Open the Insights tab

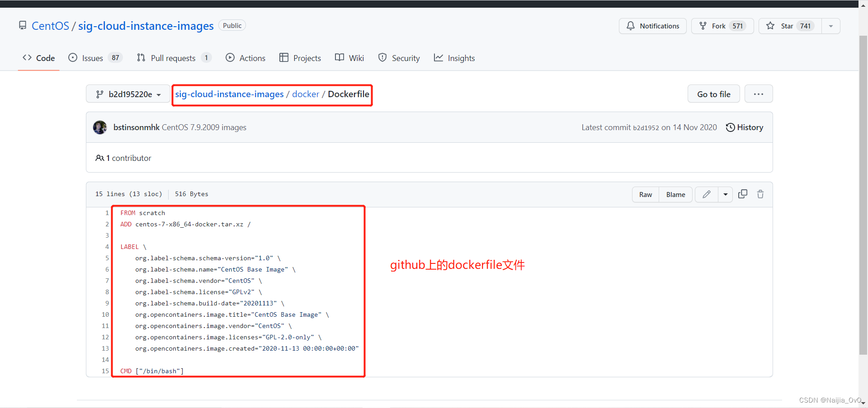pyautogui.click(x=454, y=58)
